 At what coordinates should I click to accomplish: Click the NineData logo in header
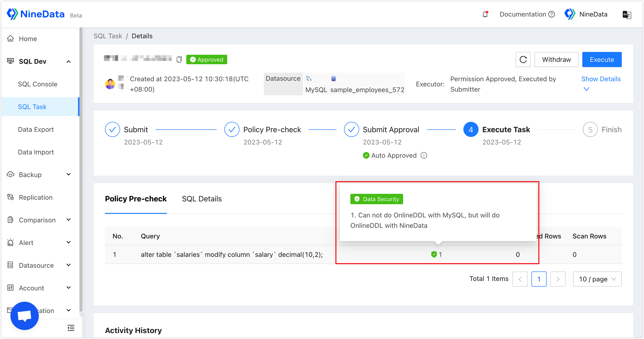(35, 14)
